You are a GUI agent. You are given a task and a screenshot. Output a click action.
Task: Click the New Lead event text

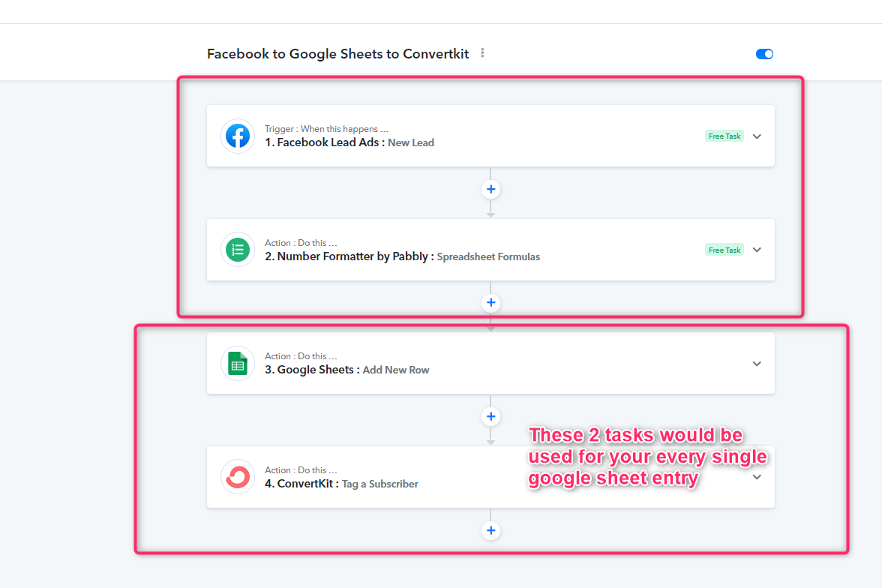pyautogui.click(x=411, y=143)
